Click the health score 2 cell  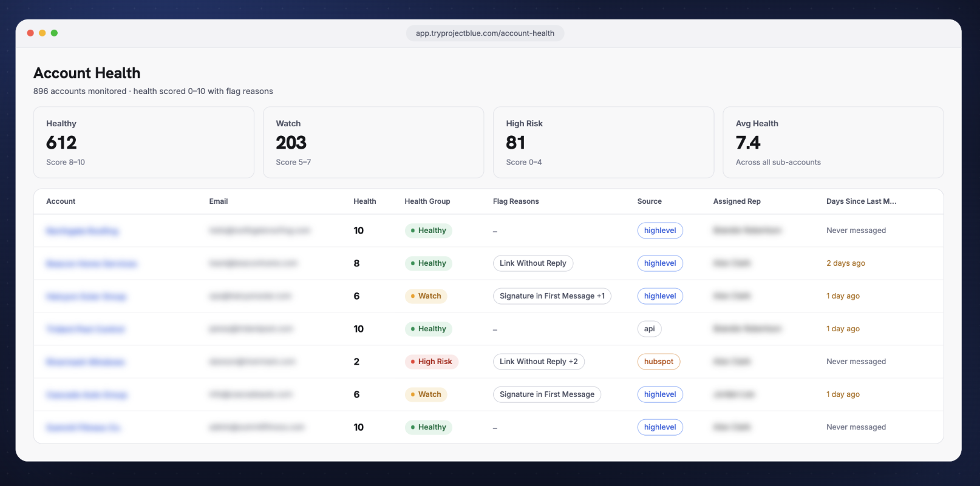point(356,362)
